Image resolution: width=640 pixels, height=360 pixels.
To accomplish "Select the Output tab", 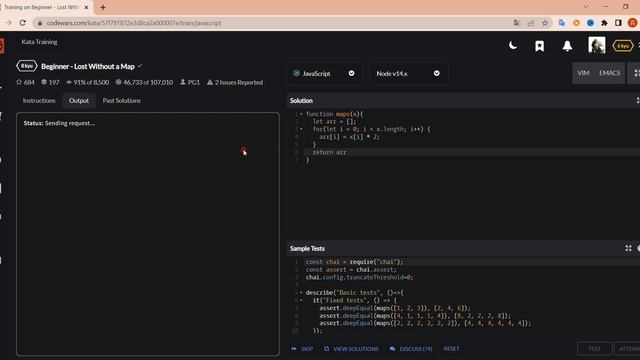I will click(79, 100).
